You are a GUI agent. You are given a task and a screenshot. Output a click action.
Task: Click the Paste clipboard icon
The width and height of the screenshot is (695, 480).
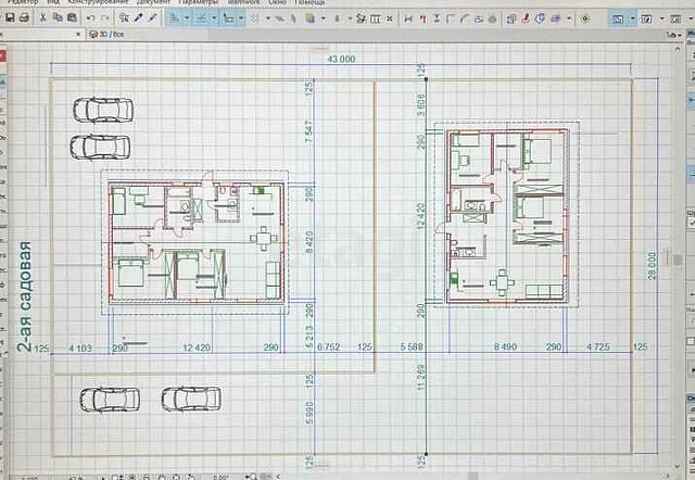tap(72, 18)
